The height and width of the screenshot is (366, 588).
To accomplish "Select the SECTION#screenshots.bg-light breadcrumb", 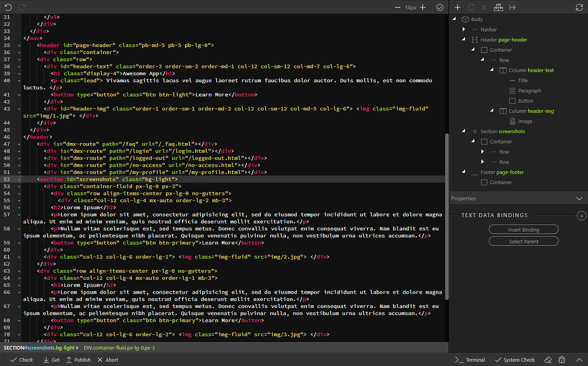I will [x=40, y=348].
